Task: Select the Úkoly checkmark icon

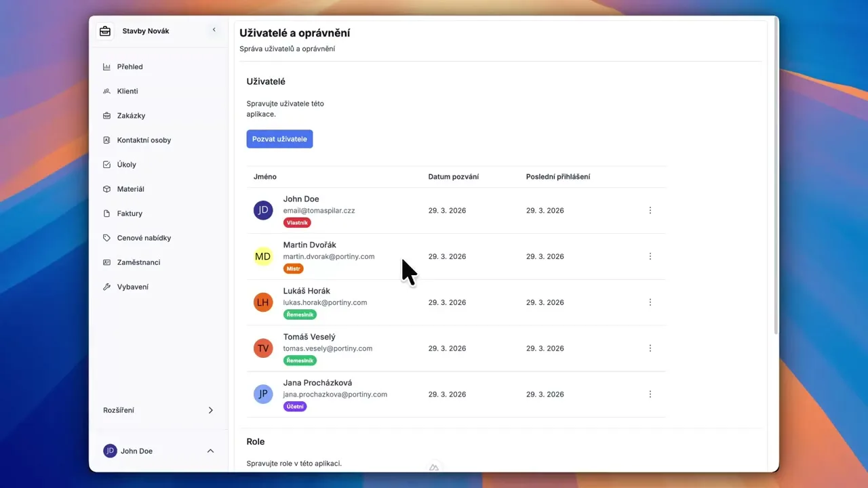Action: [108, 164]
